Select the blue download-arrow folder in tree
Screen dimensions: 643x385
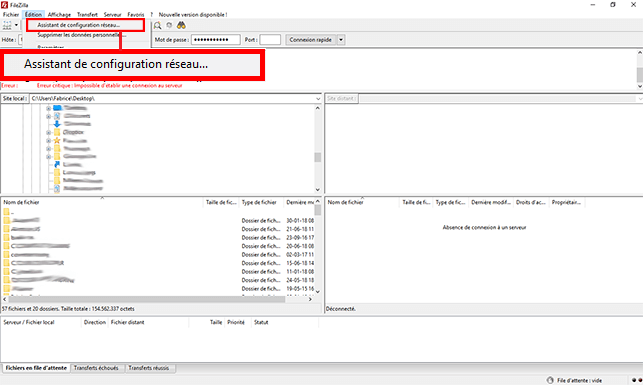pyautogui.click(x=57, y=124)
